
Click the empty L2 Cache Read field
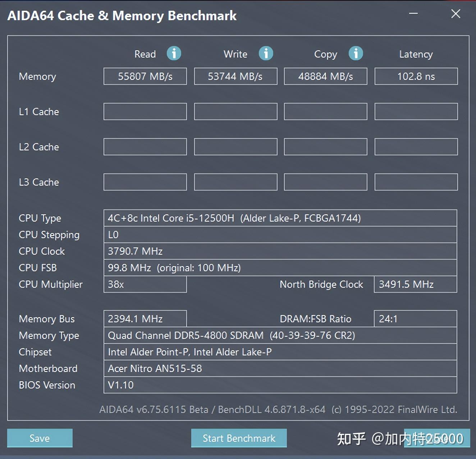(x=145, y=147)
